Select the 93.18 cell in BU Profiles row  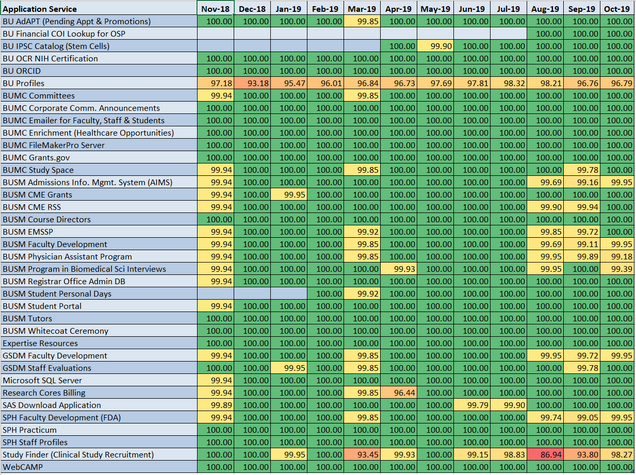[x=252, y=83]
